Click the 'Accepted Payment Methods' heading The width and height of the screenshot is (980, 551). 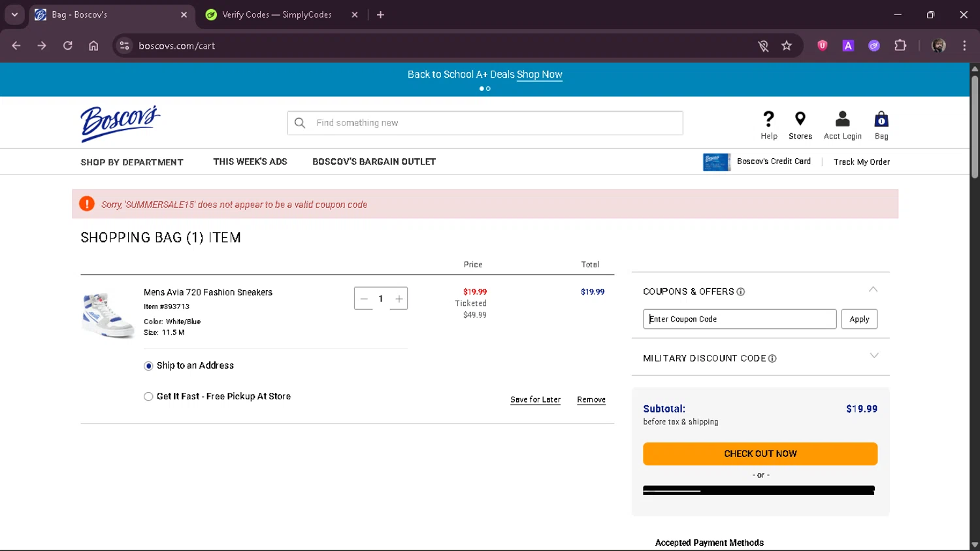[x=709, y=543]
